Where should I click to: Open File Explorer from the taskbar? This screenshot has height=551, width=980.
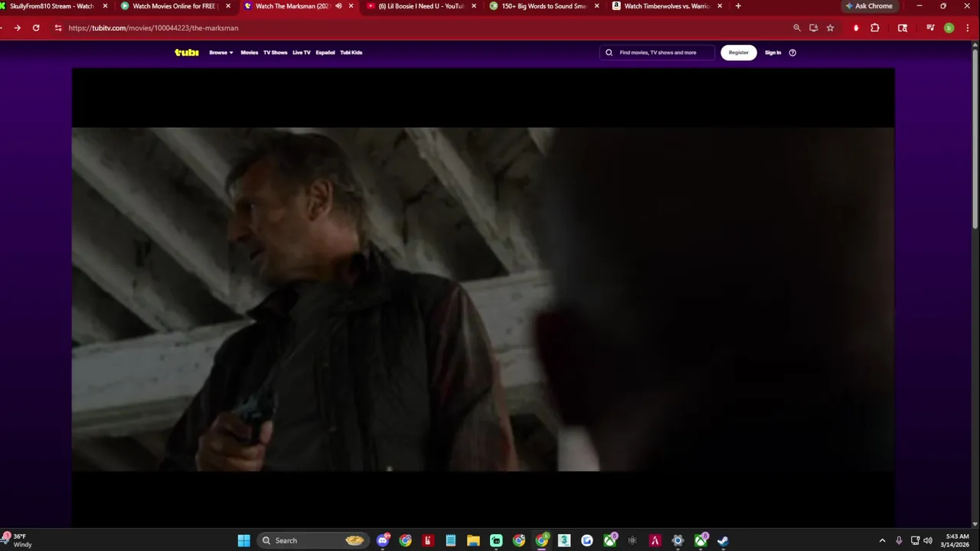tap(473, 540)
